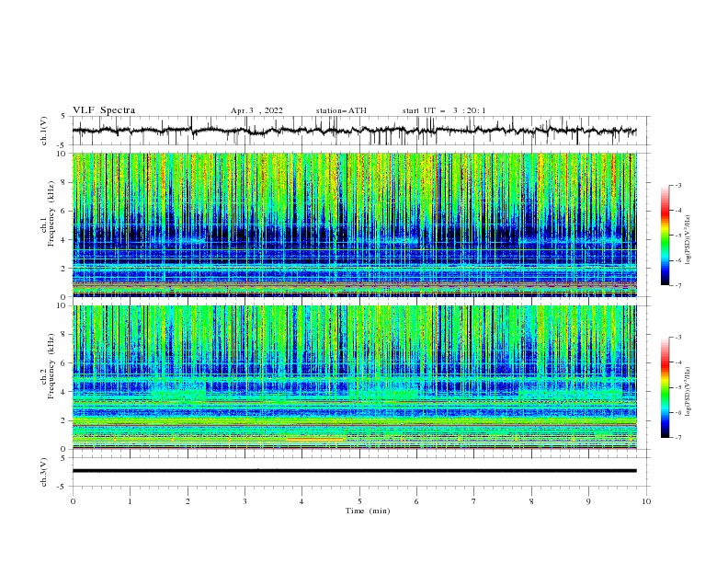
Task: Click the ch.2 "Frequency (kHz)" axis label
Action: click(x=51, y=366)
